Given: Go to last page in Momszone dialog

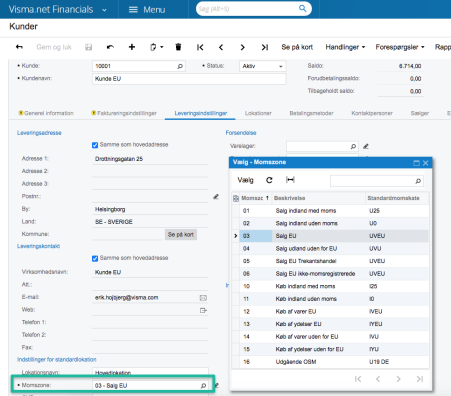Looking at the screenshot, I should 420,379.
